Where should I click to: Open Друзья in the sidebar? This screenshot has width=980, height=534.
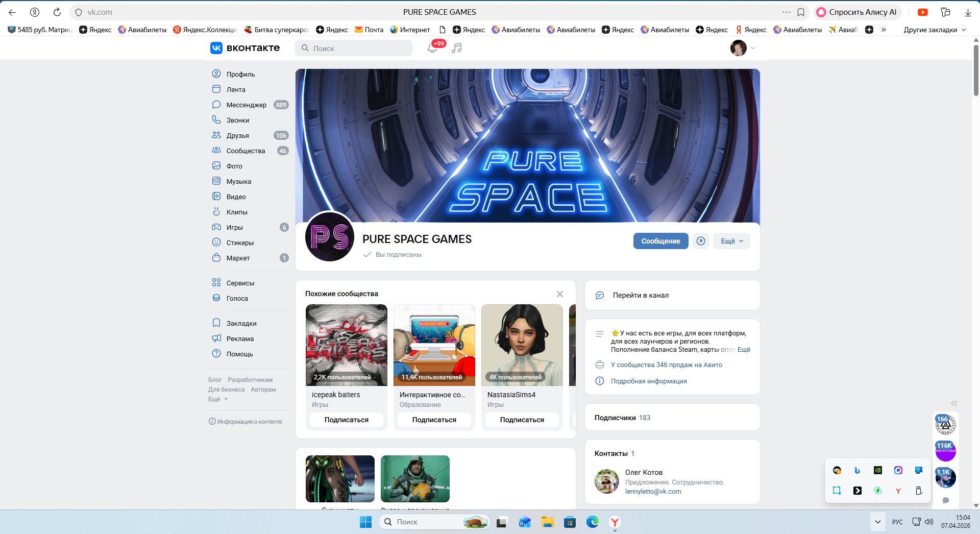[x=238, y=135]
